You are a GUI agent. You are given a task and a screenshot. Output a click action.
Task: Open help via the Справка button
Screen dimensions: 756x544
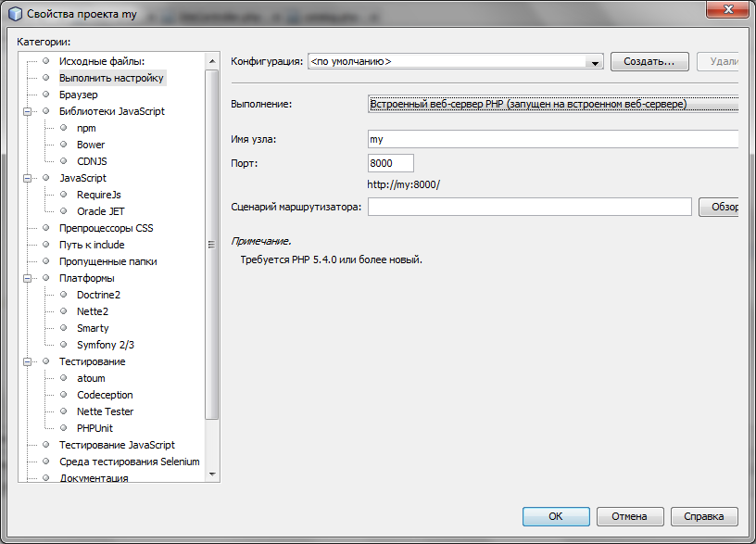pos(704,516)
